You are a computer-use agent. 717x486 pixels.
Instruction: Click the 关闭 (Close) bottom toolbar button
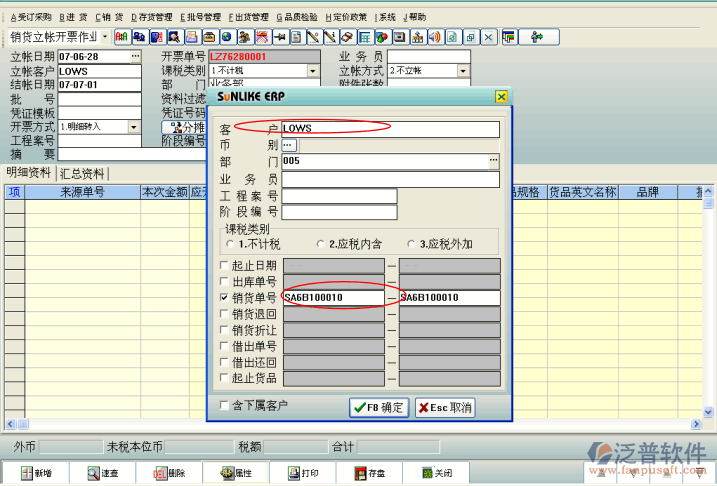click(437, 473)
